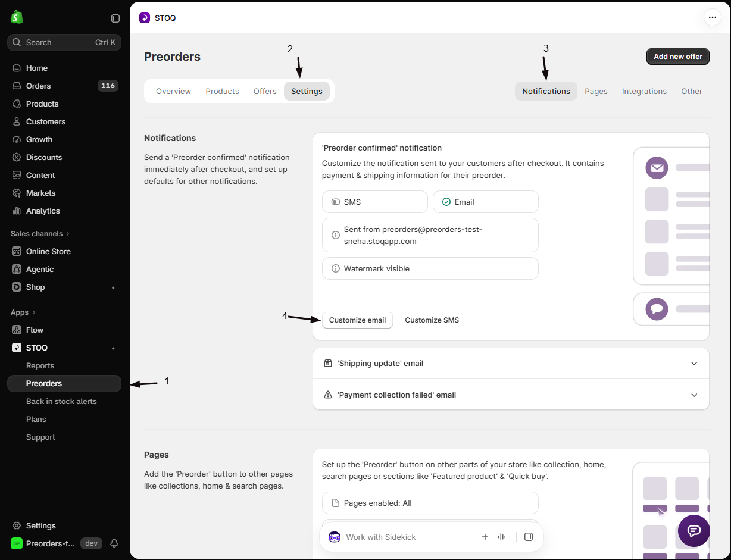Click the STOQ logo in app header
The image size is (731, 560).
(145, 18)
